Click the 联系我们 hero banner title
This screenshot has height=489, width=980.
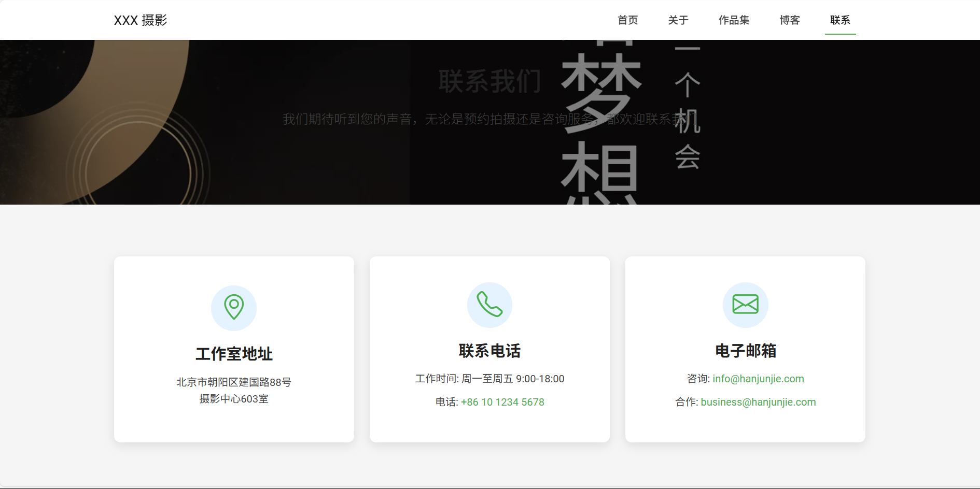tap(489, 82)
